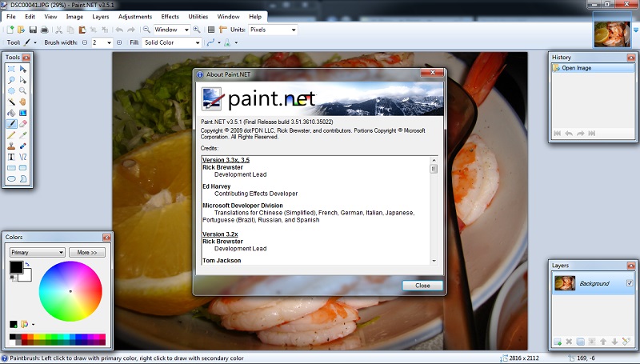Toggle the pixel grid button
Image resolution: width=640 pixels, height=364 pixels.
pyautogui.click(x=211, y=30)
